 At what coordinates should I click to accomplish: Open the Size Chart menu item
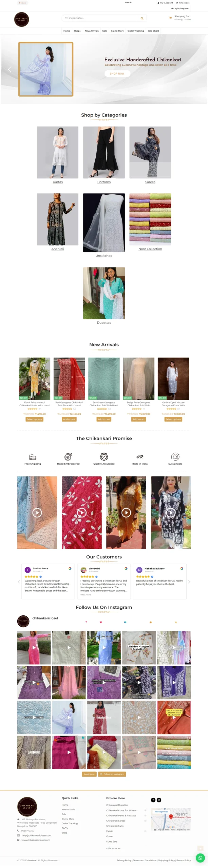pos(153,31)
